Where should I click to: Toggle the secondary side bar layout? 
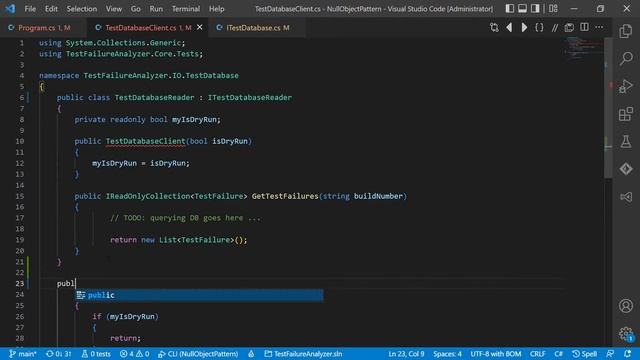click(535, 8)
